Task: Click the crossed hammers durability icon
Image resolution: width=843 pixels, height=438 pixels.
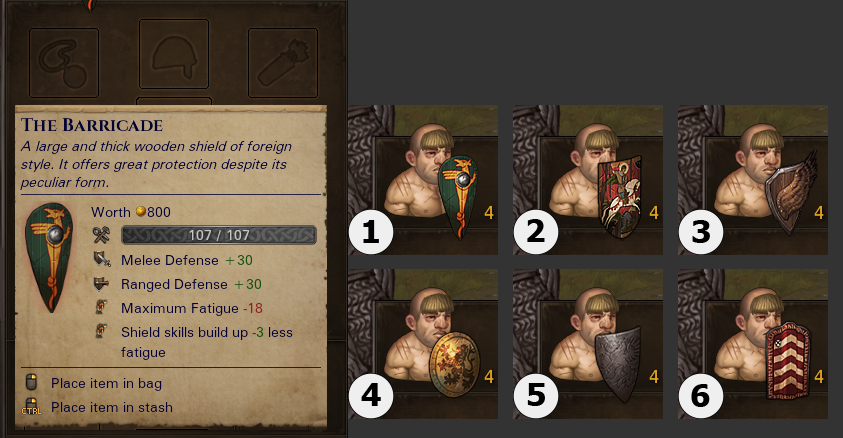Action: (101, 235)
